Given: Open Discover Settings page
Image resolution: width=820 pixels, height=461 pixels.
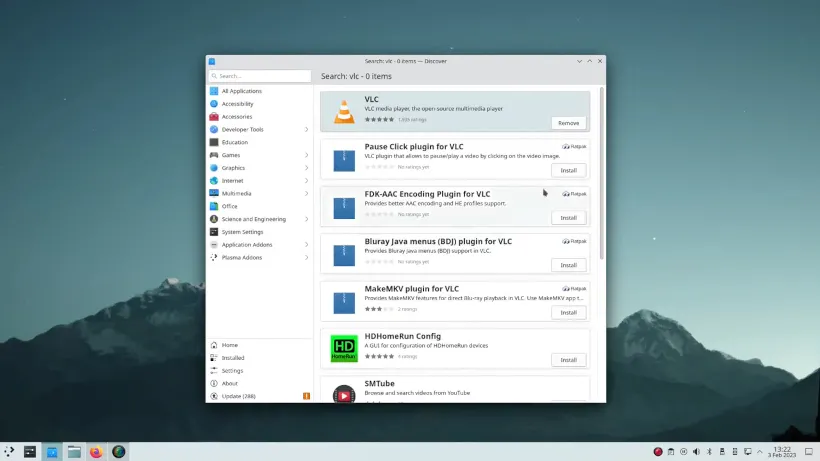Looking at the screenshot, I should pyautogui.click(x=259, y=371).
